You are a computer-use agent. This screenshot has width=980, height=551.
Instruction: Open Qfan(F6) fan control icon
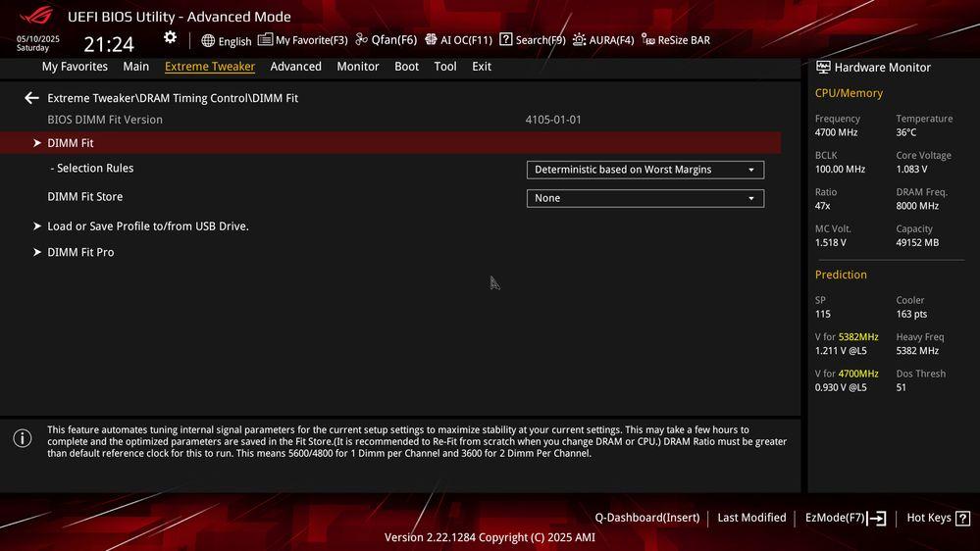tap(361, 39)
